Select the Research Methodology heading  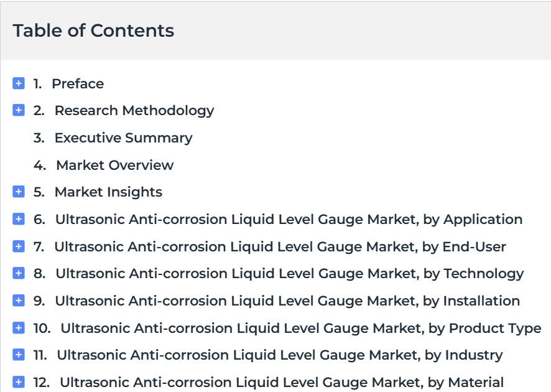coord(134,111)
